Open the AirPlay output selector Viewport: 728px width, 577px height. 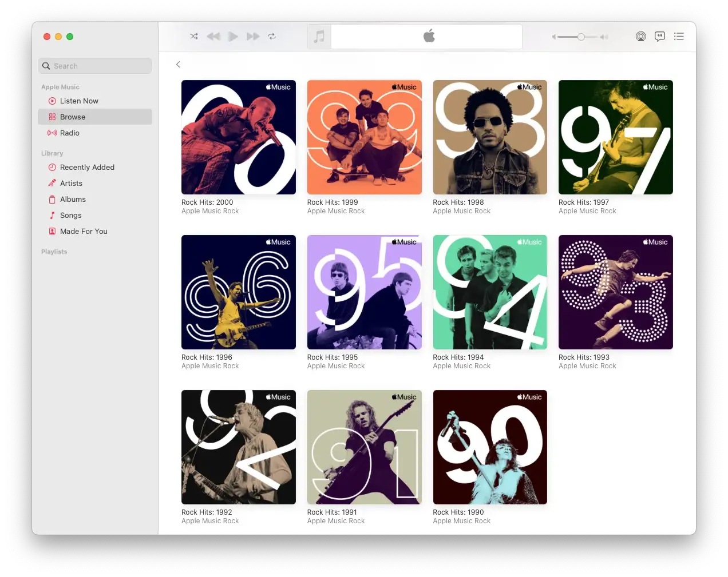click(x=640, y=37)
